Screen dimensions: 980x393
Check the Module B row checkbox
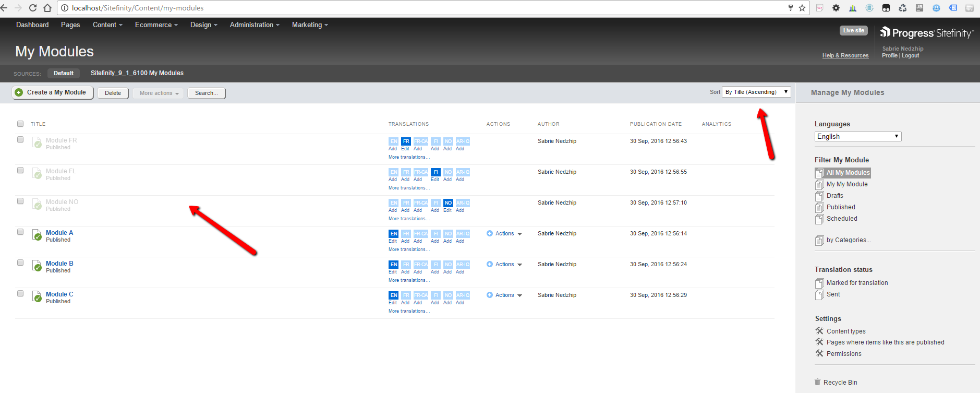click(20, 263)
